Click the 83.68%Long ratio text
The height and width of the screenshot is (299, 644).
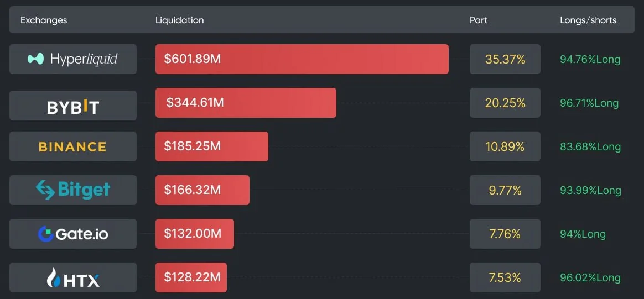(590, 146)
